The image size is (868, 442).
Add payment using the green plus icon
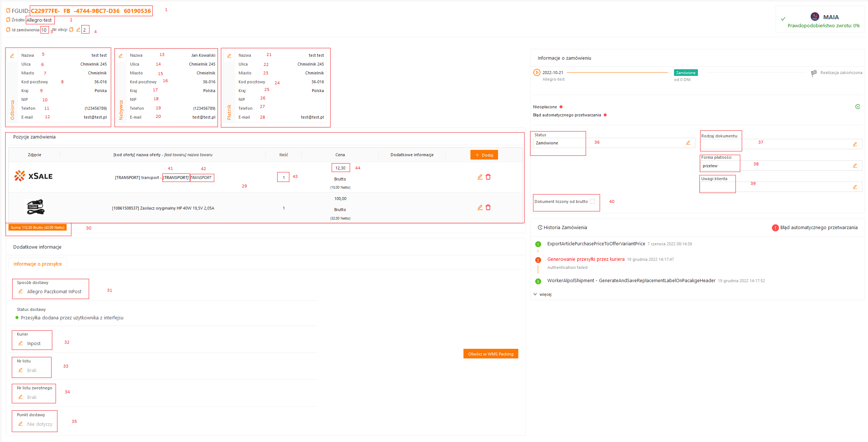pos(857,107)
